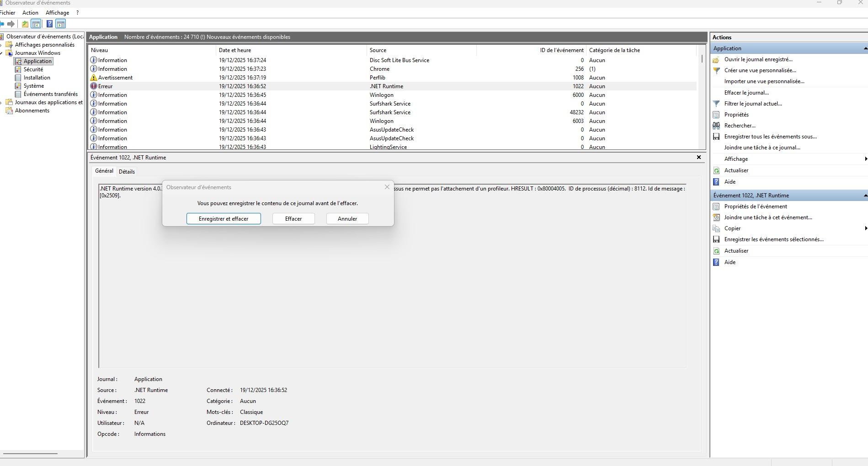The height and width of the screenshot is (466, 868).
Task: Select the Surfshark Service event with ID 48232
Action: [393, 112]
